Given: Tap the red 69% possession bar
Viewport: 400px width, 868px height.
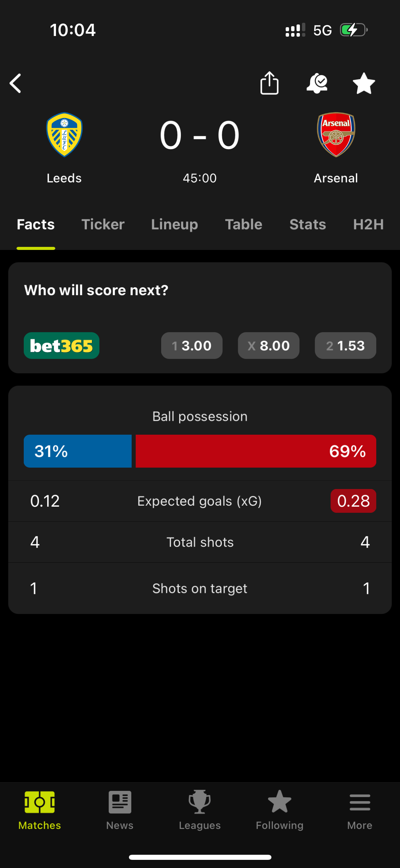Looking at the screenshot, I should pyautogui.click(x=256, y=451).
